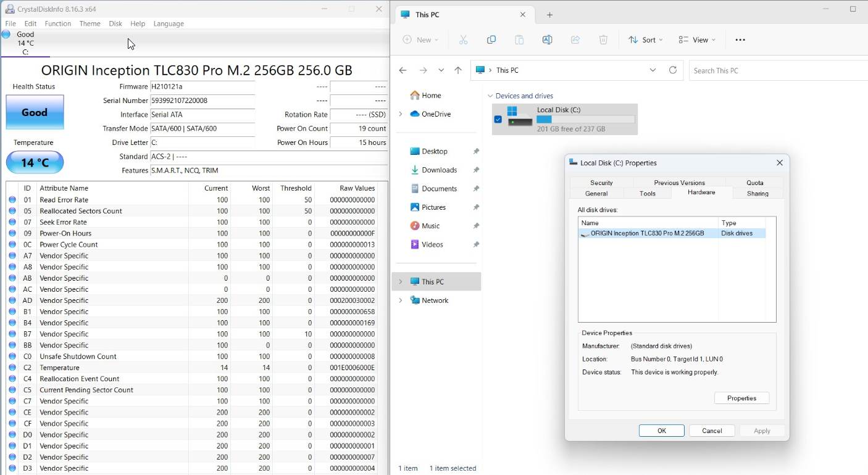Go up one folder level arrow
Image resolution: width=868 pixels, height=475 pixels.
pyautogui.click(x=458, y=70)
